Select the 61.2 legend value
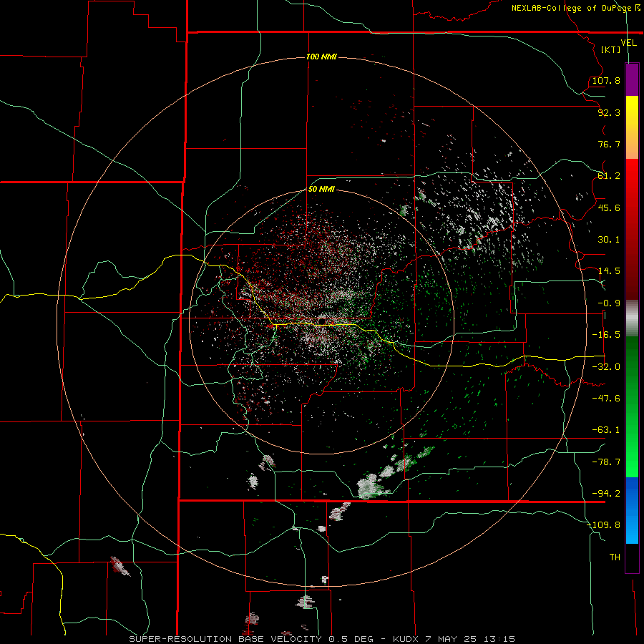Screen dimensions: 644x644 [609, 176]
